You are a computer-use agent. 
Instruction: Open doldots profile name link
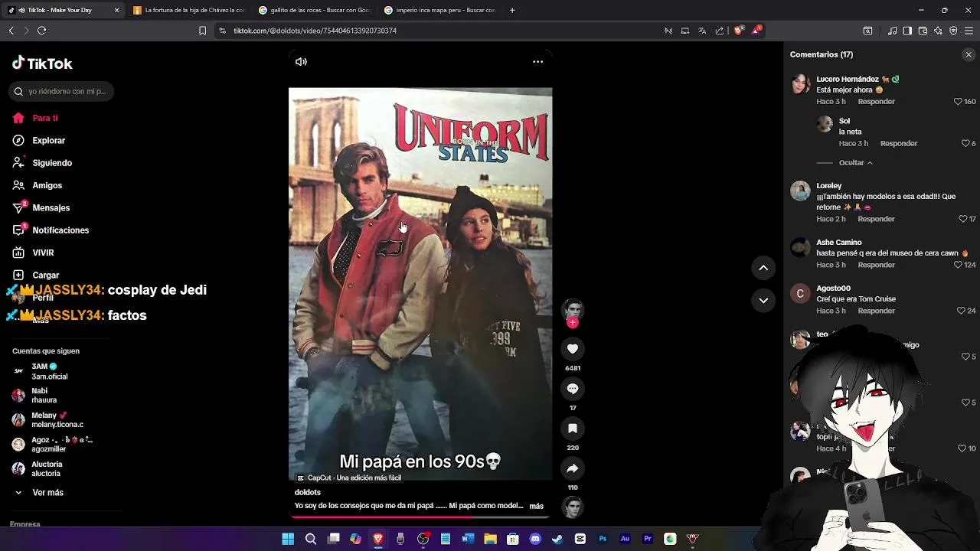tap(307, 493)
